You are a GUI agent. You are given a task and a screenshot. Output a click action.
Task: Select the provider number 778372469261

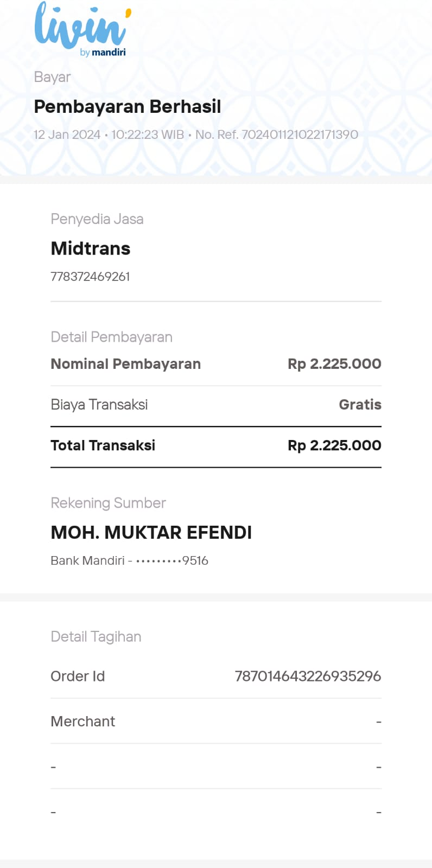click(90, 277)
